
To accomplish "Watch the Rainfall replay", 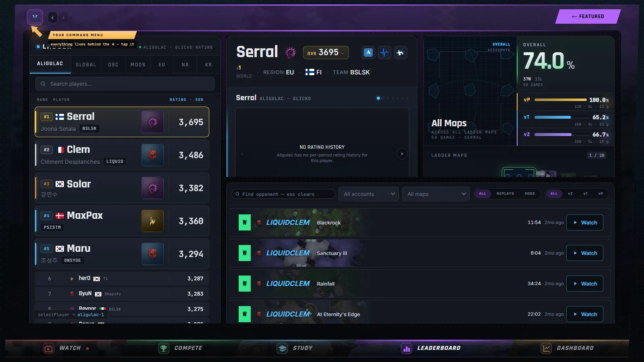I will 585,284.
